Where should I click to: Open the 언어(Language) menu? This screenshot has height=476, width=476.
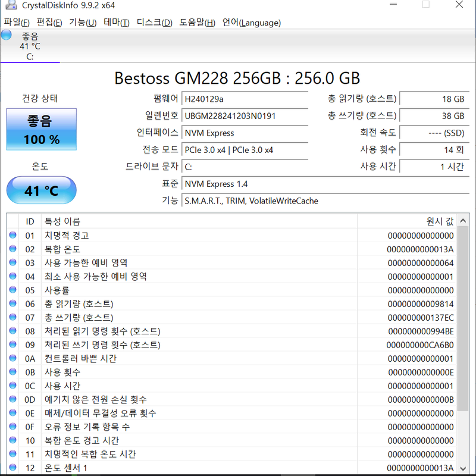pos(251,23)
